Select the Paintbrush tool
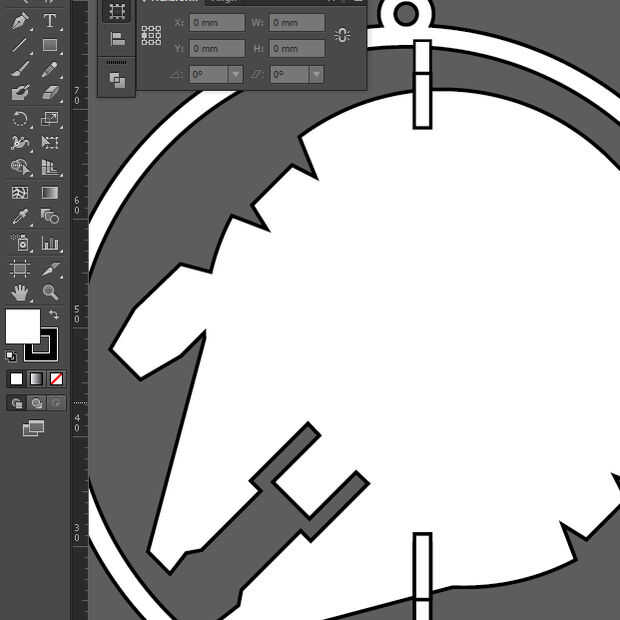 pyautogui.click(x=20, y=69)
